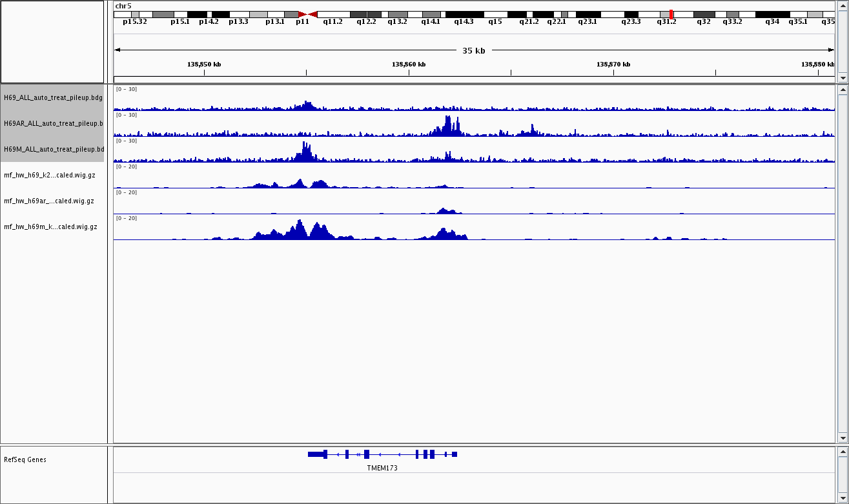The height and width of the screenshot is (504, 849).
Task: Select the mf_hw_h69m_k wig track name
Action: click(x=50, y=227)
